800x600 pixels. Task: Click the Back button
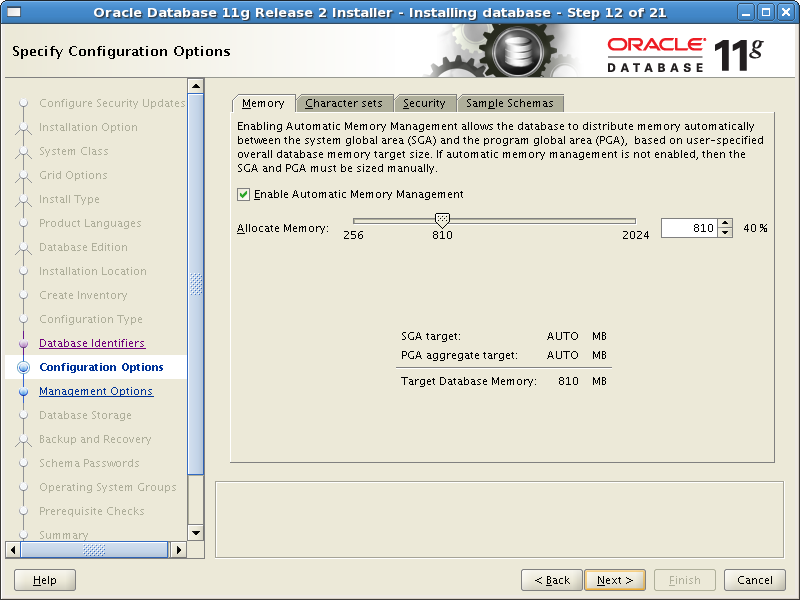pyautogui.click(x=552, y=580)
